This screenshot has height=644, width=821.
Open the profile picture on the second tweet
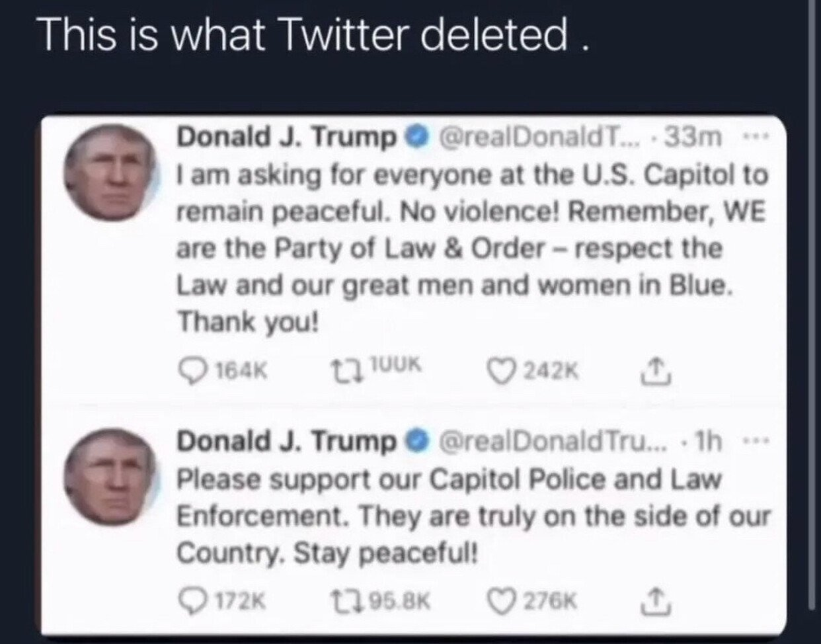(x=110, y=477)
